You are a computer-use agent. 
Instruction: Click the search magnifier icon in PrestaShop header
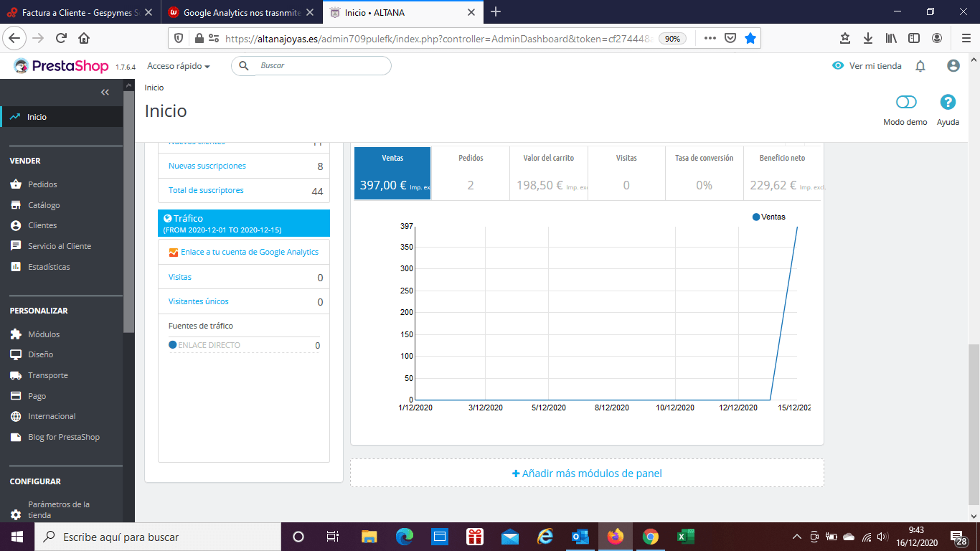click(x=244, y=65)
